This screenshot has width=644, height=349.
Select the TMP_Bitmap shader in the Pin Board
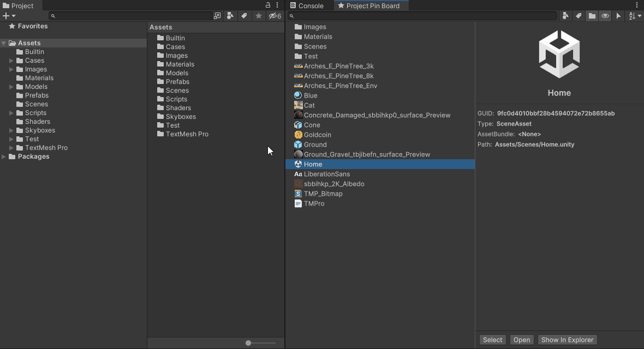[x=380, y=194]
